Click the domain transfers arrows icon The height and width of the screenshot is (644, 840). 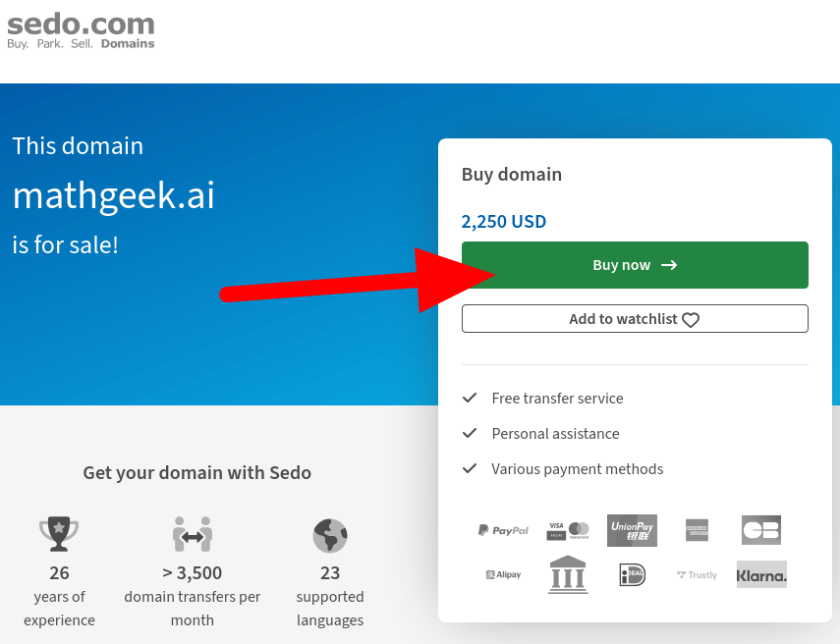tap(192, 535)
